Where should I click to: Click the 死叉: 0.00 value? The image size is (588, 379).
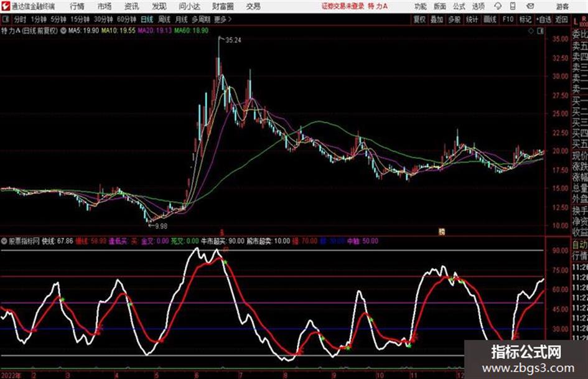[185, 241]
